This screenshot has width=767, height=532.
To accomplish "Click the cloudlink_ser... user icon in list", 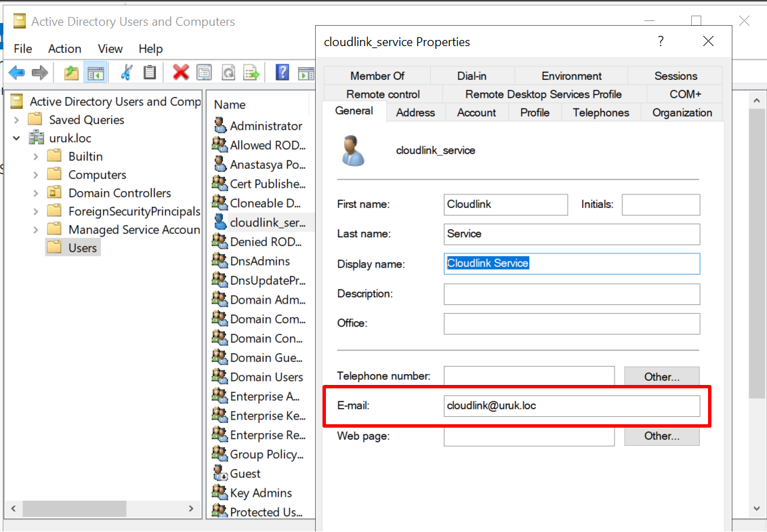I will [x=221, y=222].
